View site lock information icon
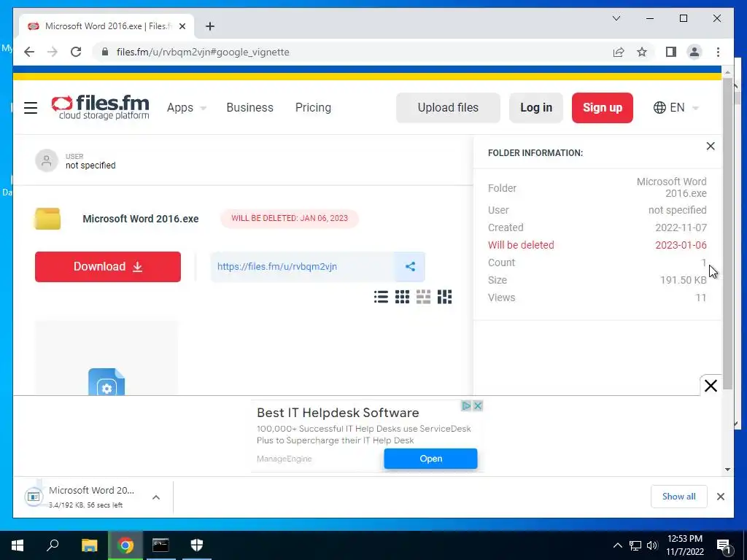The image size is (747, 560). (105, 52)
